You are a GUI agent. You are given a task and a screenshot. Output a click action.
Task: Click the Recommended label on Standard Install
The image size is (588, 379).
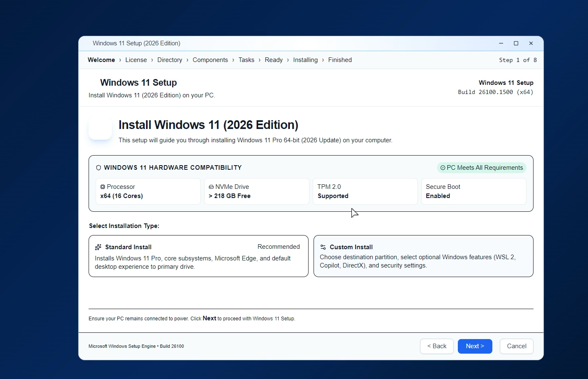click(279, 247)
